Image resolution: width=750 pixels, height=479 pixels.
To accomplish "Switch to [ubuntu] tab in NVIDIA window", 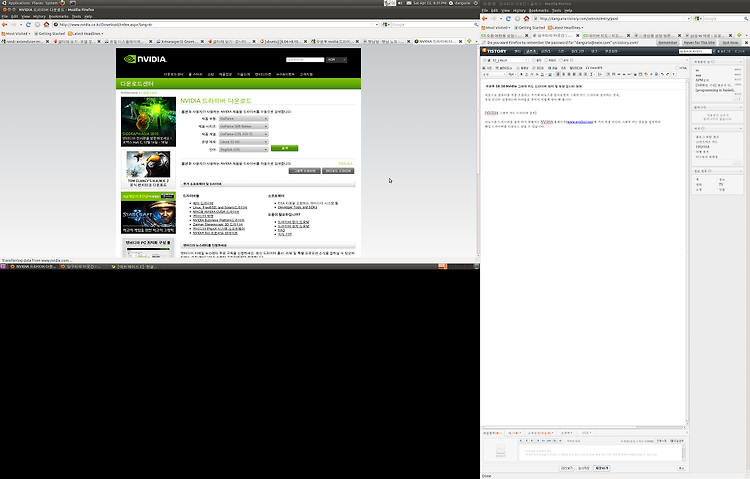I will point(281,42).
